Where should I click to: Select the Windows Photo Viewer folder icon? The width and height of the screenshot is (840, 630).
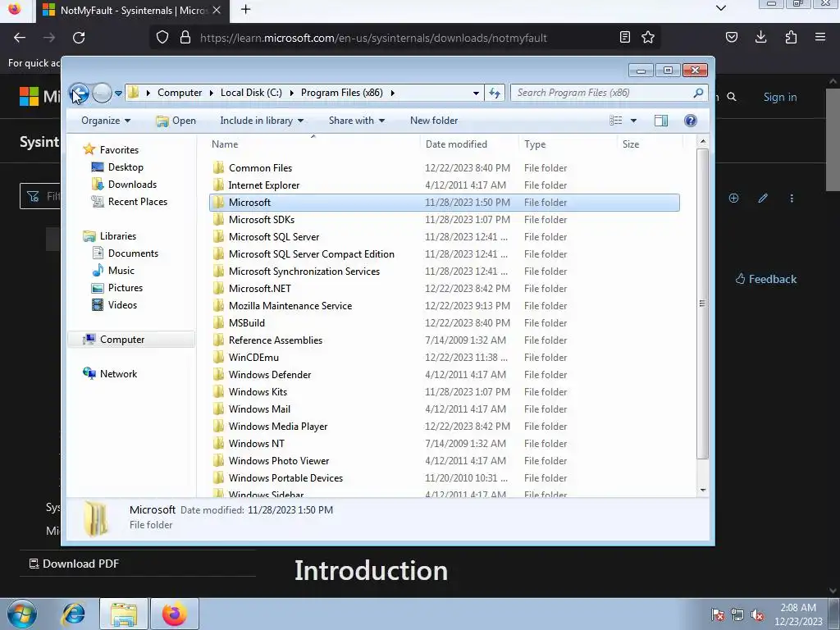[x=218, y=461]
